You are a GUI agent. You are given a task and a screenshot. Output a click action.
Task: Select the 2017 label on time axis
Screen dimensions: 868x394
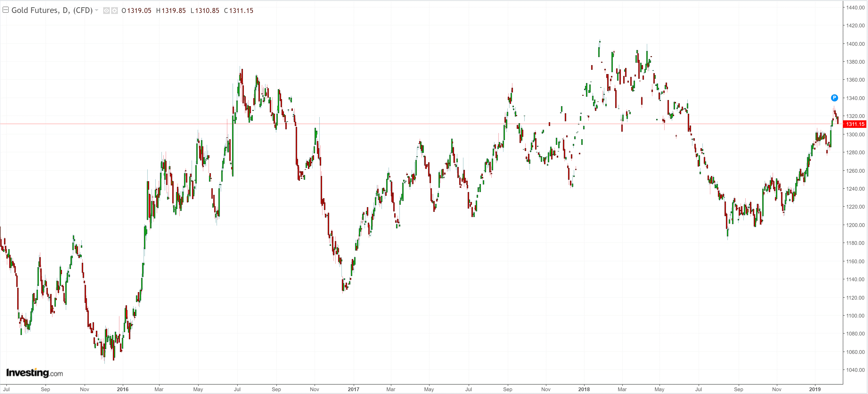pos(353,389)
